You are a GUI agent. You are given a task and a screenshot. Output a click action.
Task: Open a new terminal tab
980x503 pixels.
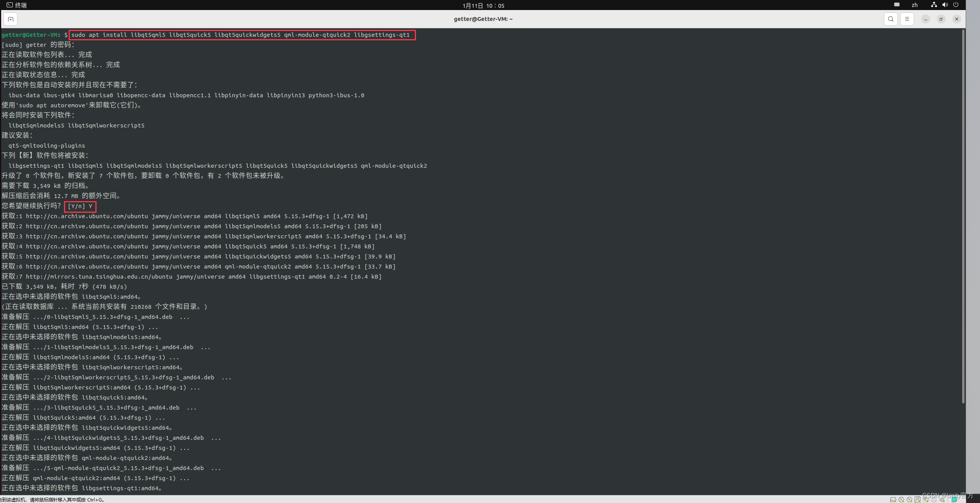10,19
